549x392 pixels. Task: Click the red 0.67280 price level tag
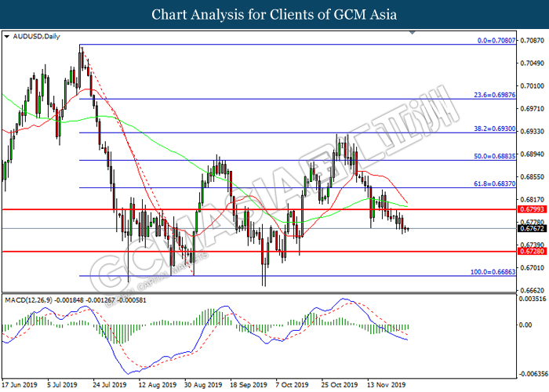533,252
